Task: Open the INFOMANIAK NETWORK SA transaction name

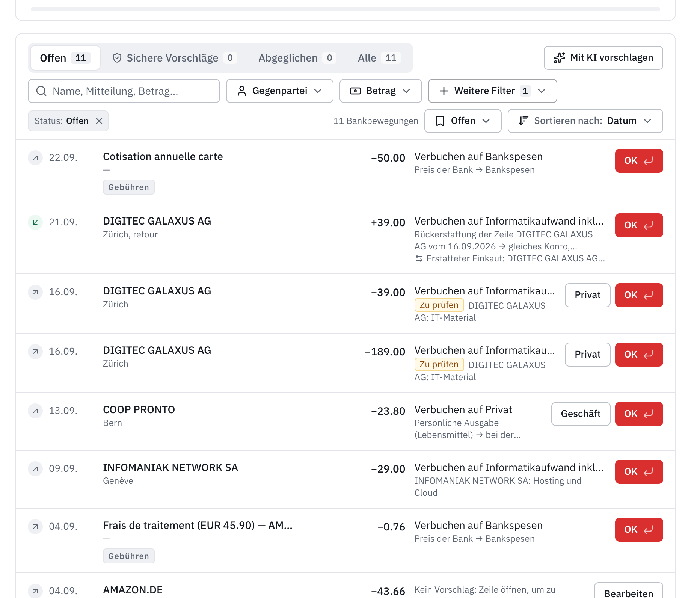Action: click(x=170, y=468)
